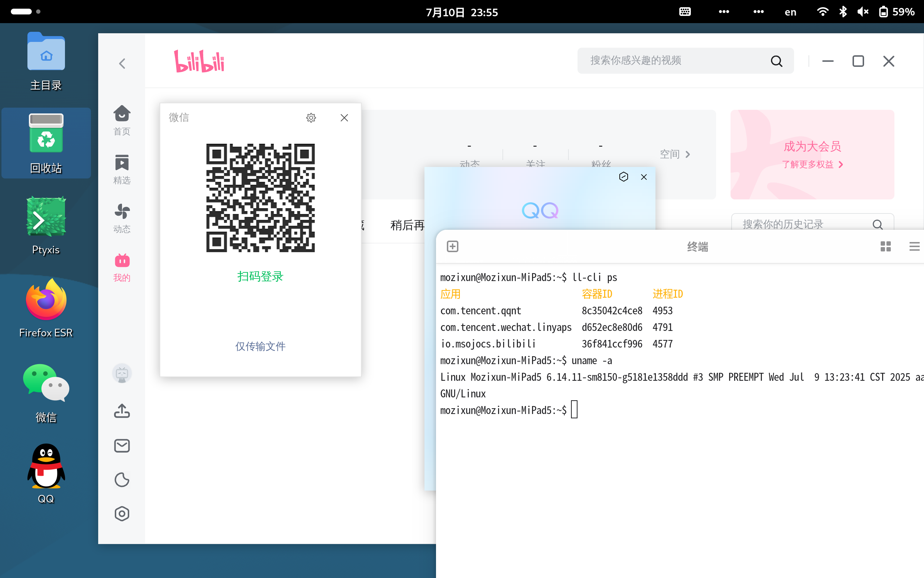Show terminal tab overview grid icon
The height and width of the screenshot is (578, 924).
tap(885, 246)
